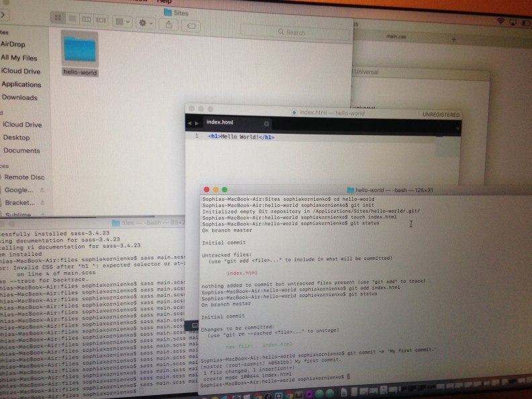Close the index.html tab
This screenshot has height=399, width=532.
[266, 124]
